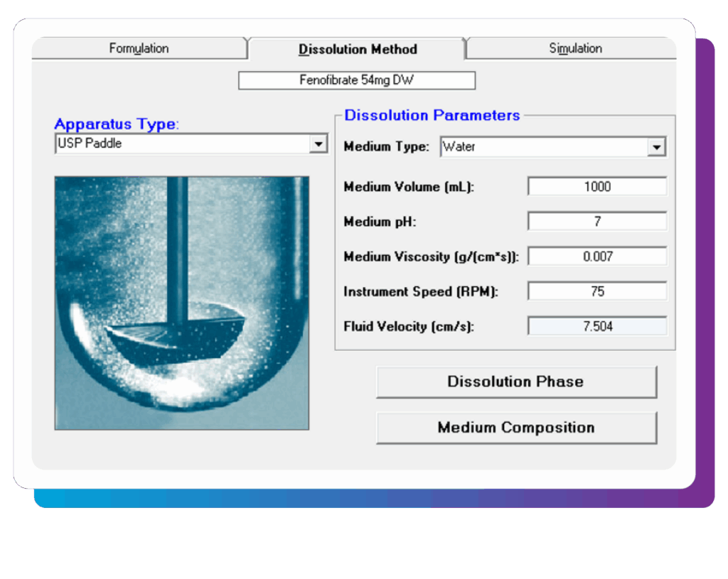This screenshot has height=579, width=728.
Task: Select the Dissolution Method tab
Action: (x=358, y=49)
